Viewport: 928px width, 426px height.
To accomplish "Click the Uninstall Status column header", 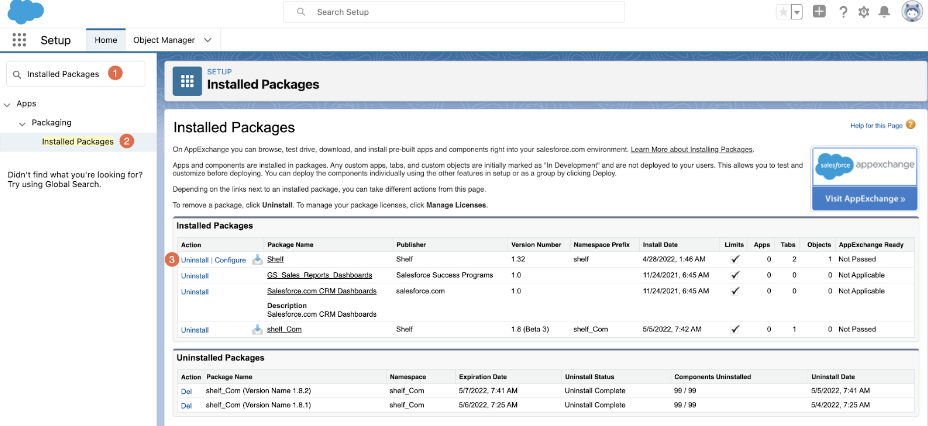I will click(589, 377).
